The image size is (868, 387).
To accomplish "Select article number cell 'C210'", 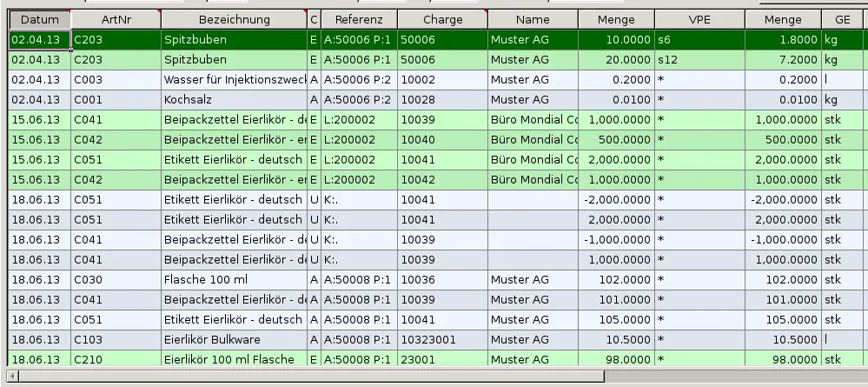I will click(116, 358).
